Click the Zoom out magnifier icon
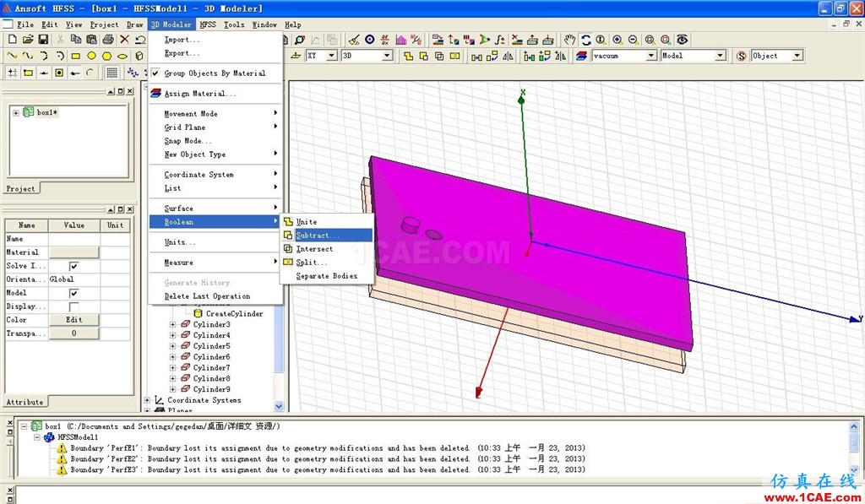The width and height of the screenshot is (865, 504). 634,40
